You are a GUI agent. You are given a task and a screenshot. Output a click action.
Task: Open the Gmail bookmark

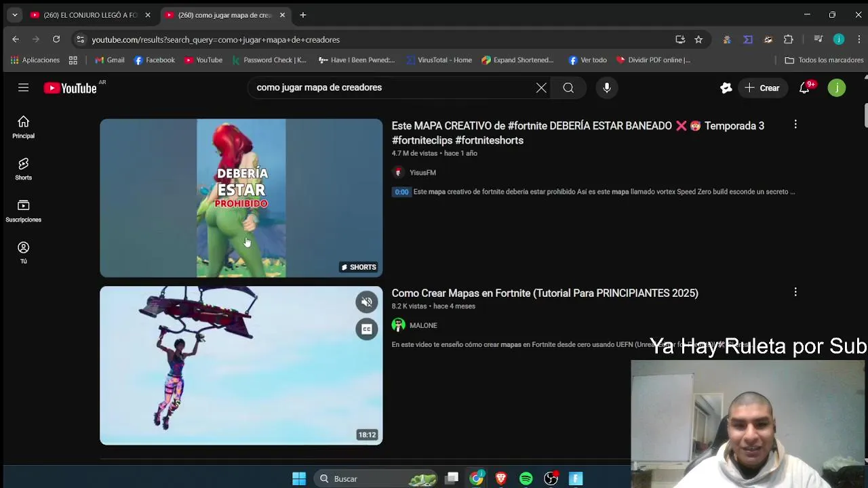(x=109, y=60)
